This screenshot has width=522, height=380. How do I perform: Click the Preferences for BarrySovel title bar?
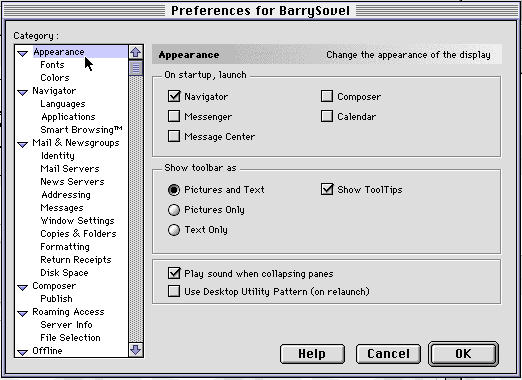point(261,10)
